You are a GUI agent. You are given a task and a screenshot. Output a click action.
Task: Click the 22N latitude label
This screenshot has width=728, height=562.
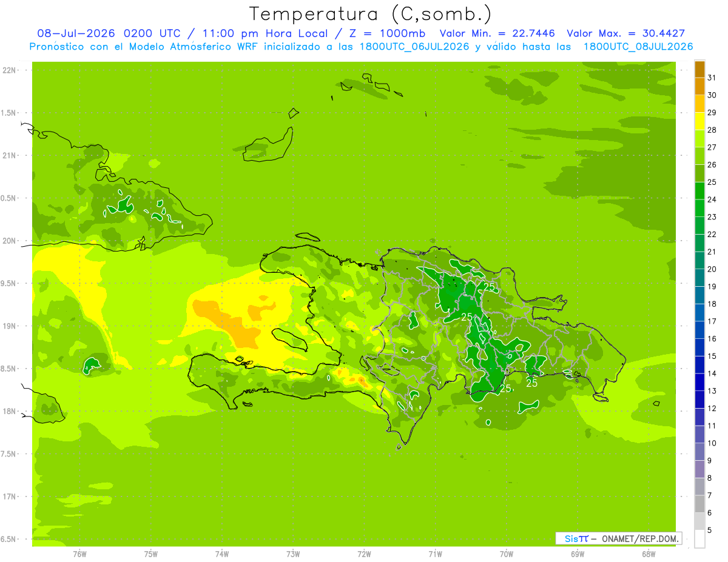10,70
